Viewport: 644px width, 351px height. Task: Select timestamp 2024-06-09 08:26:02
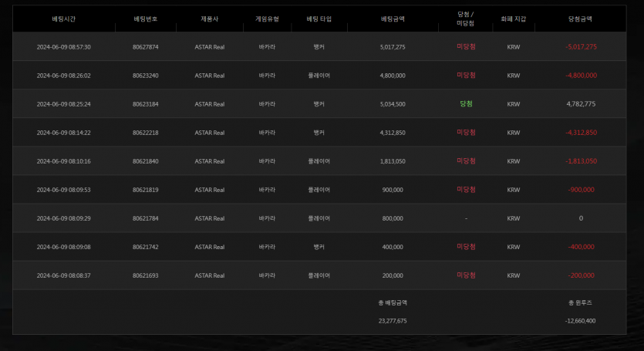(x=64, y=76)
